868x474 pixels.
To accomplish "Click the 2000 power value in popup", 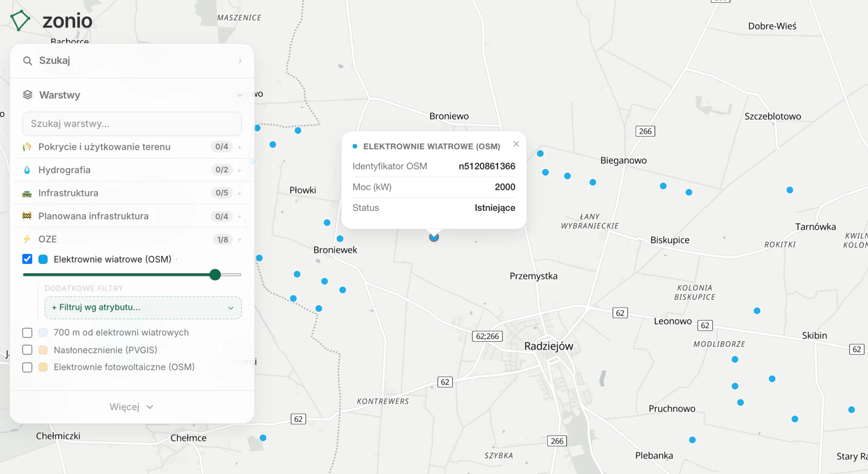I will [x=505, y=187].
